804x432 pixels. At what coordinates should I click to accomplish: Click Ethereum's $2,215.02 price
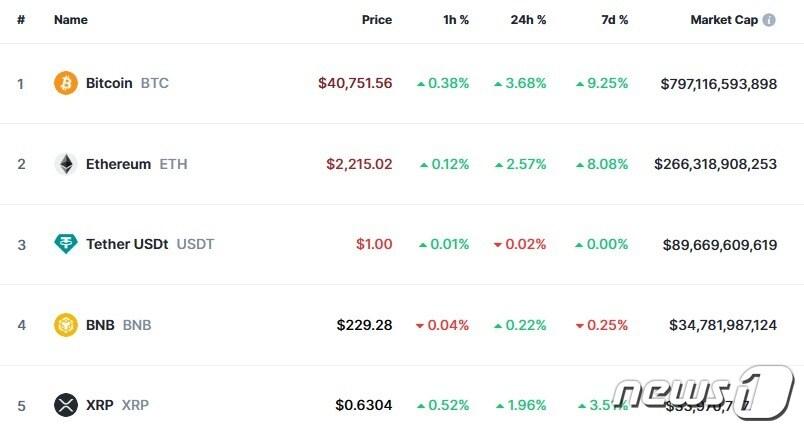[359, 164]
